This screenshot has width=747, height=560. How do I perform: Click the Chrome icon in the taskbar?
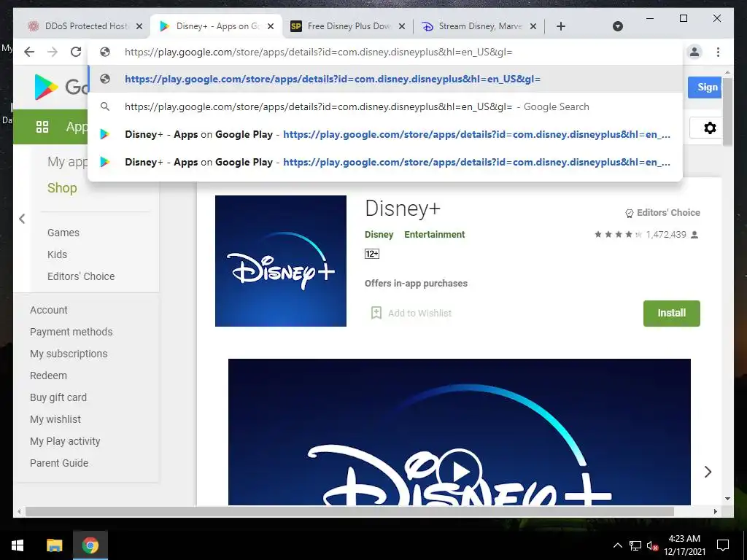90,545
